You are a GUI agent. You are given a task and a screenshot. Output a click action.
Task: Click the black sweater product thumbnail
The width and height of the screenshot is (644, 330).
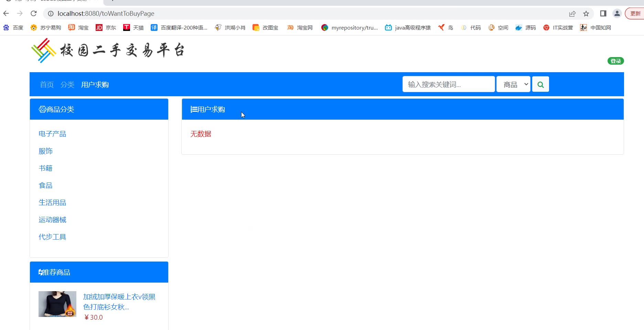click(x=57, y=304)
